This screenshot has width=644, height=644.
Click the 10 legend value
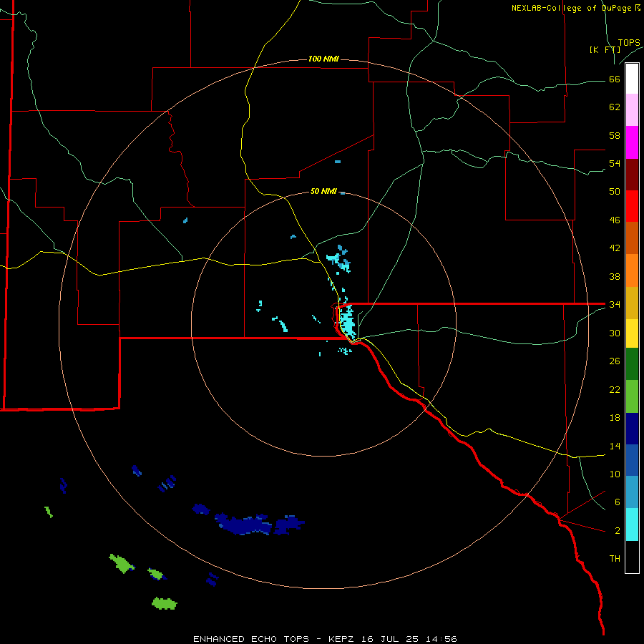coord(615,474)
